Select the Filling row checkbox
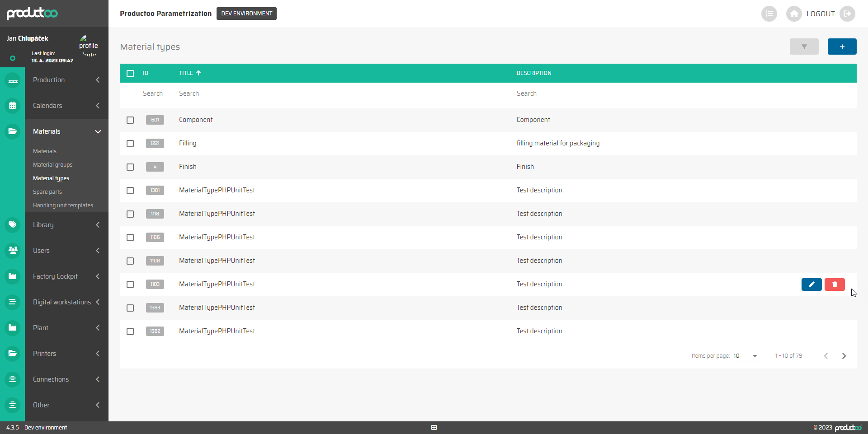The width and height of the screenshot is (868, 434). [x=130, y=144]
